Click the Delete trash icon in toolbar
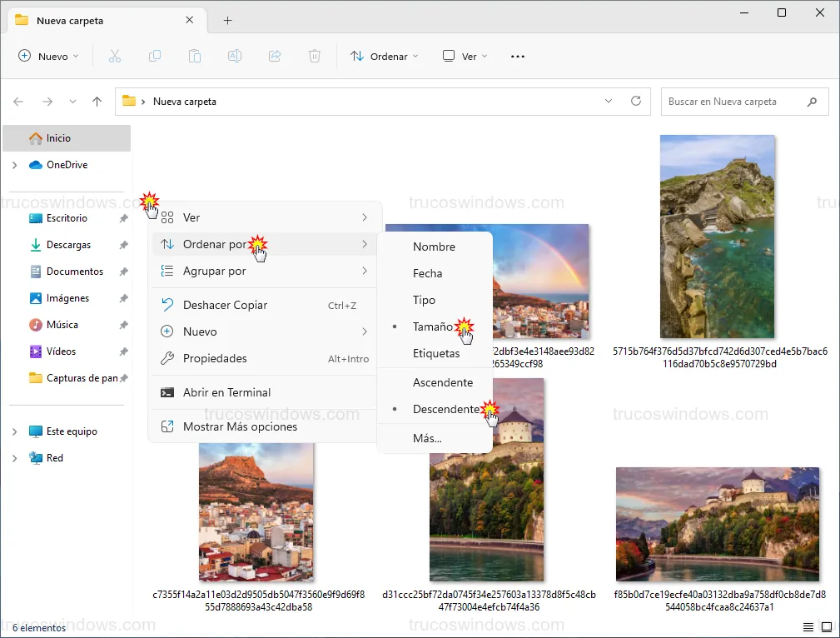The width and height of the screenshot is (840, 638). click(315, 56)
